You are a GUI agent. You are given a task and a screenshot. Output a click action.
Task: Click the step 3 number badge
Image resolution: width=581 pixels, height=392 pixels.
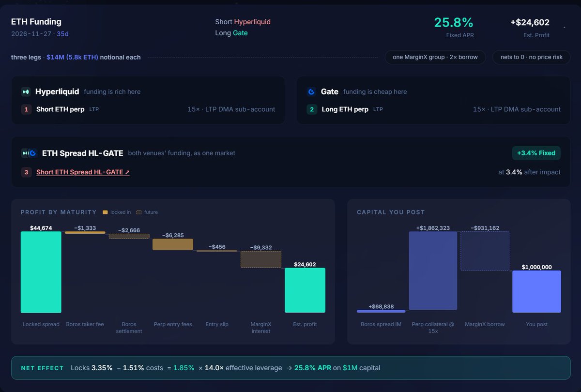click(x=26, y=172)
